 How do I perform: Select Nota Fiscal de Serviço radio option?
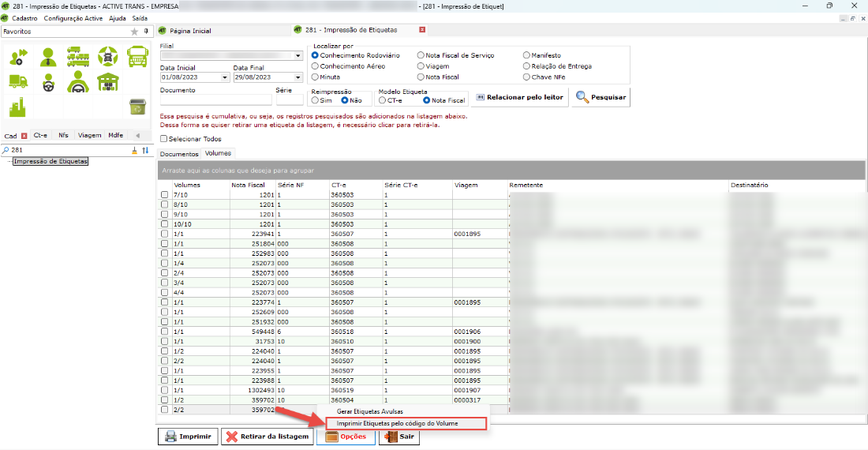tap(421, 55)
